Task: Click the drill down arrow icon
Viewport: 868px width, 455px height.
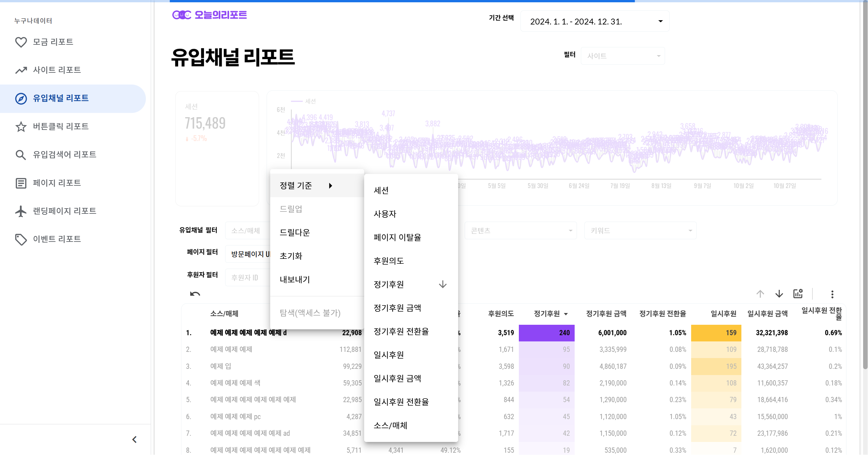Action: click(779, 294)
